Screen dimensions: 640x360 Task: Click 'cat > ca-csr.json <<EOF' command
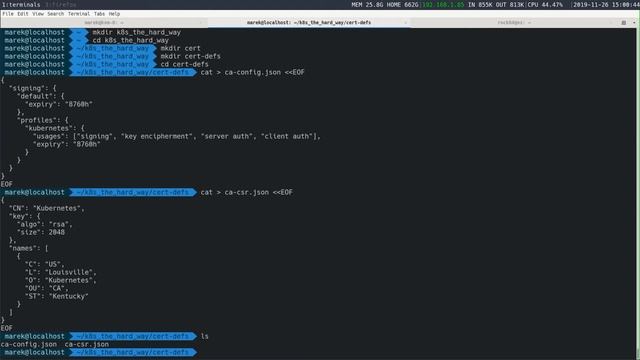click(x=247, y=192)
